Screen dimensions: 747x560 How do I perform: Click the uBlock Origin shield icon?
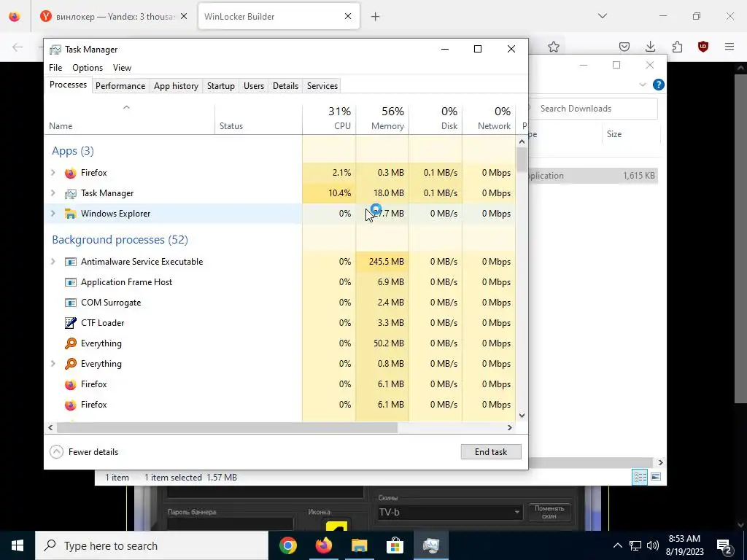click(703, 47)
